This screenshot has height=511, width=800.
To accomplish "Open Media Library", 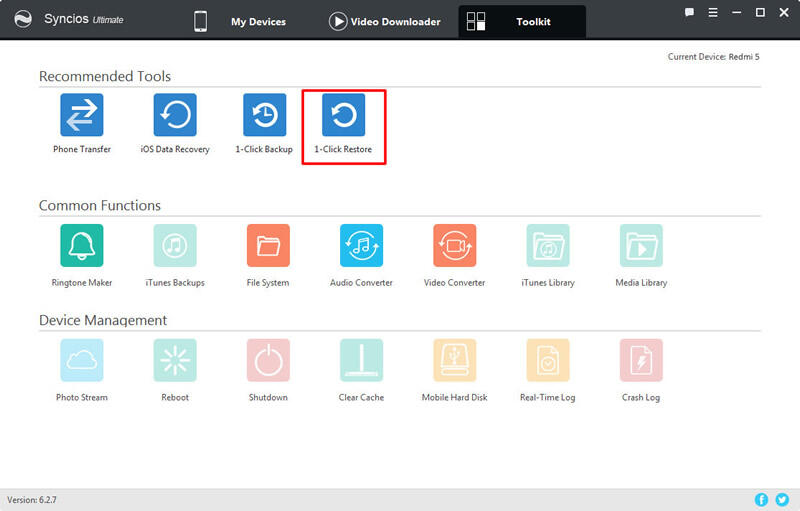I will 641,245.
